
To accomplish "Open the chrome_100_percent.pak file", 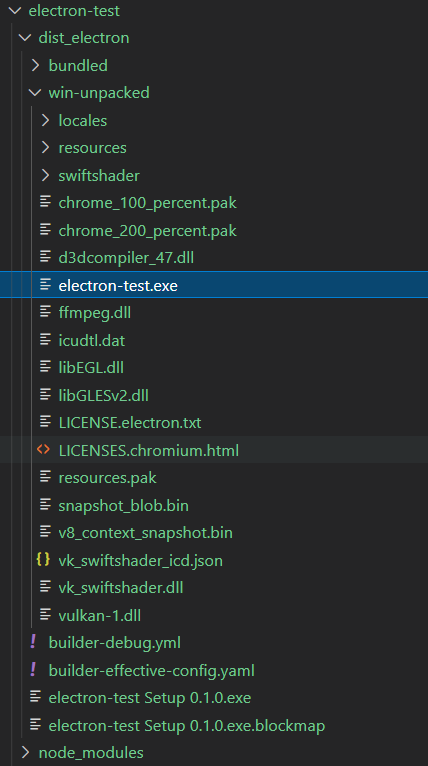I will click(x=148, y=203).
